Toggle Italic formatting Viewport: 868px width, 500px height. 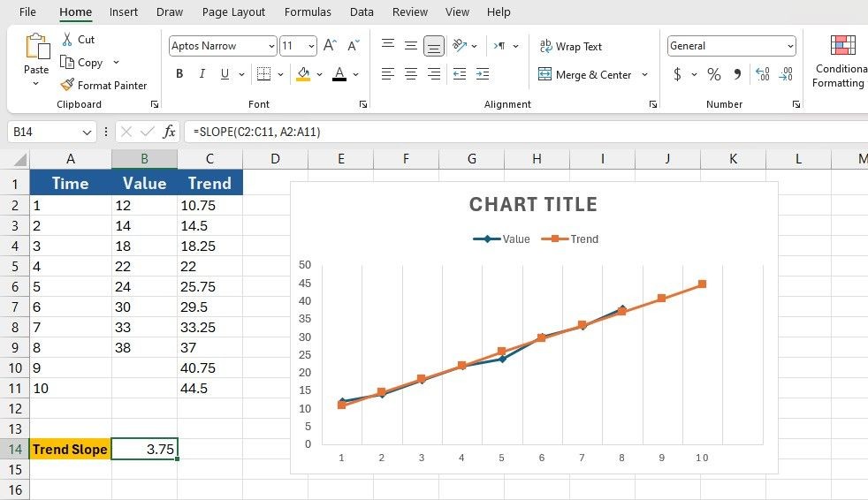pyautogui.click(x=202, y=73)
